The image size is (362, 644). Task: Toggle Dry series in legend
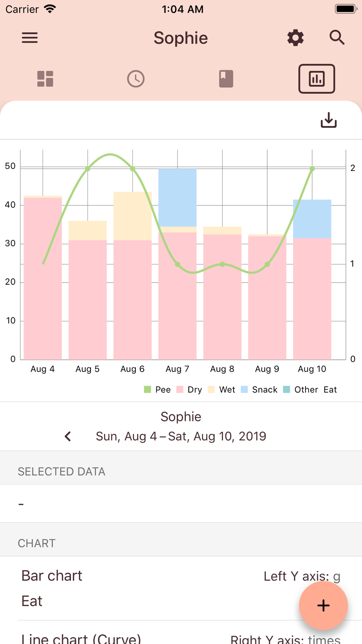(189, 390)
